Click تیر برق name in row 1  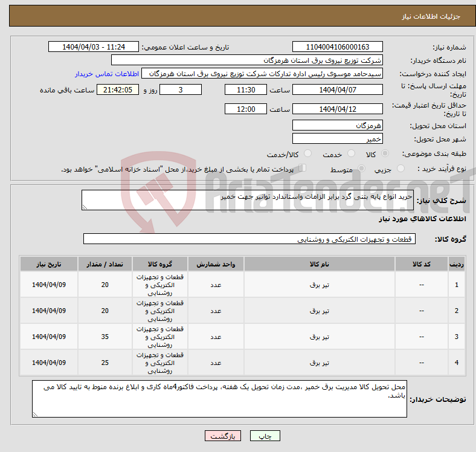tap(320, 285)
